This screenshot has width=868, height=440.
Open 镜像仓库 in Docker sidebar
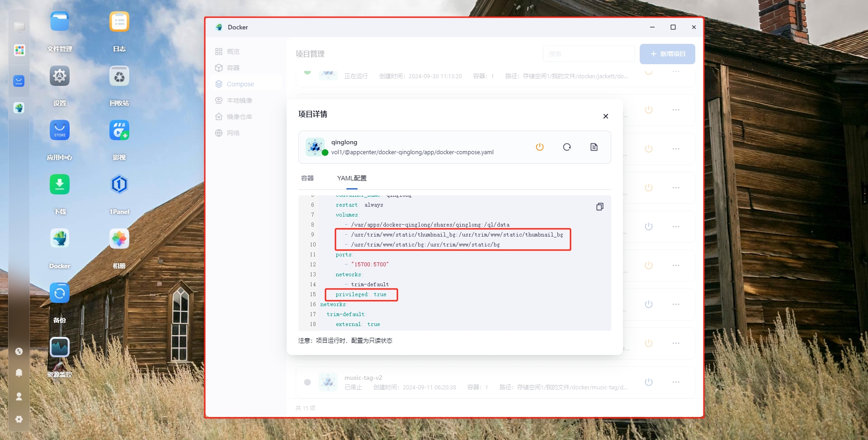point(240,117)
